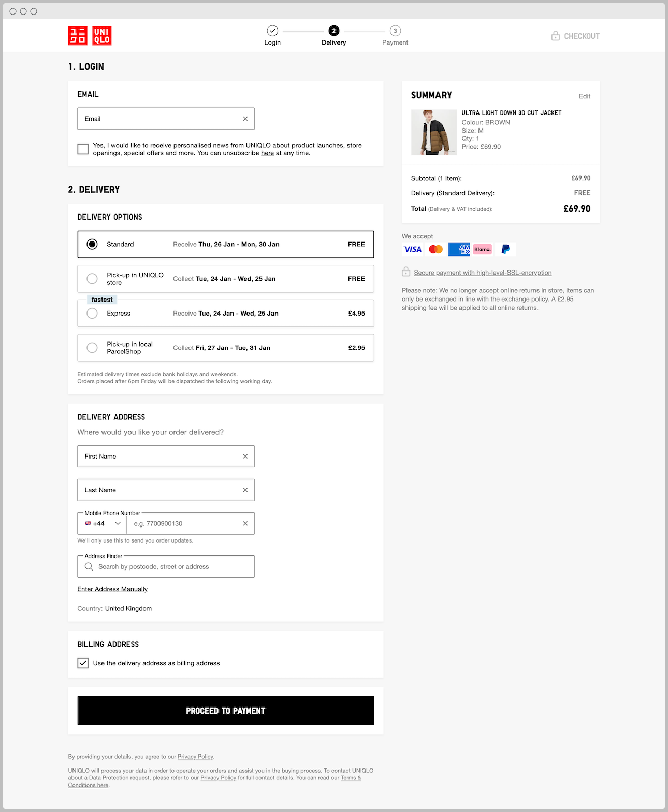668x812 pixels.
Task: Click the UNIQLO logo
Action: point(89,36)
